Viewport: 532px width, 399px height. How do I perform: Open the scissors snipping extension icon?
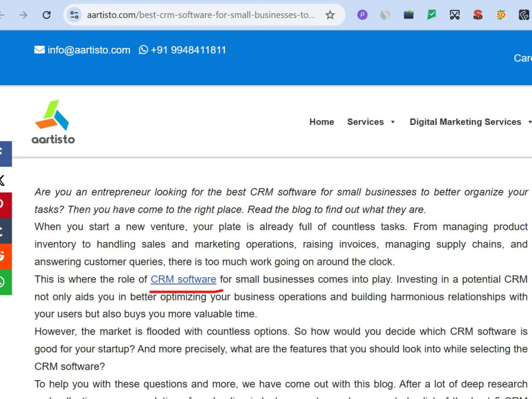point(455,15)
